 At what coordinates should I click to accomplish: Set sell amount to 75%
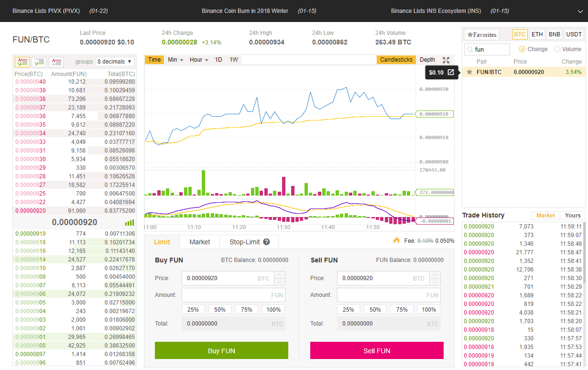[402, 310]
